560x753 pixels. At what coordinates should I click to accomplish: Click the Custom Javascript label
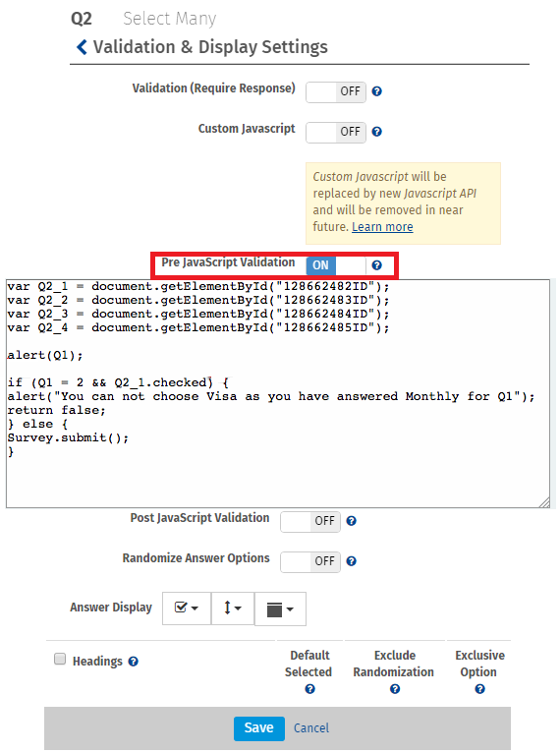(x=247, y=129)
